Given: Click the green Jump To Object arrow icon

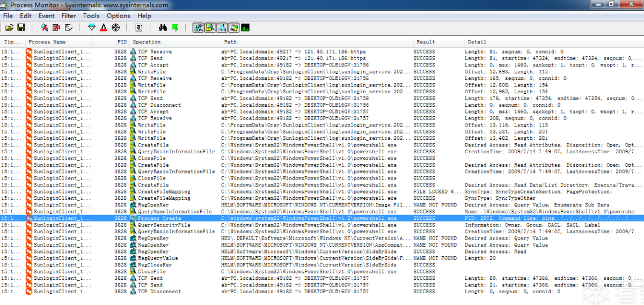Looking at the screenshot, I should (x=175, y=28).
